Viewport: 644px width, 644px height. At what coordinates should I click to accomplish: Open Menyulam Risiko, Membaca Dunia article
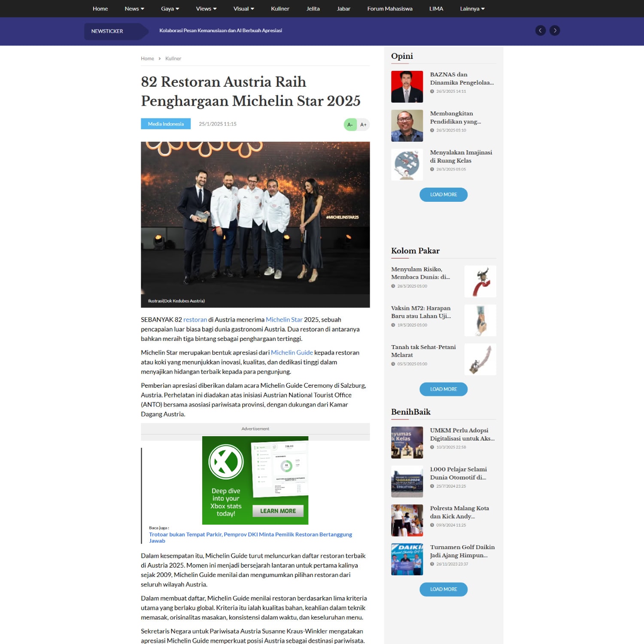(x=421, y=273)
